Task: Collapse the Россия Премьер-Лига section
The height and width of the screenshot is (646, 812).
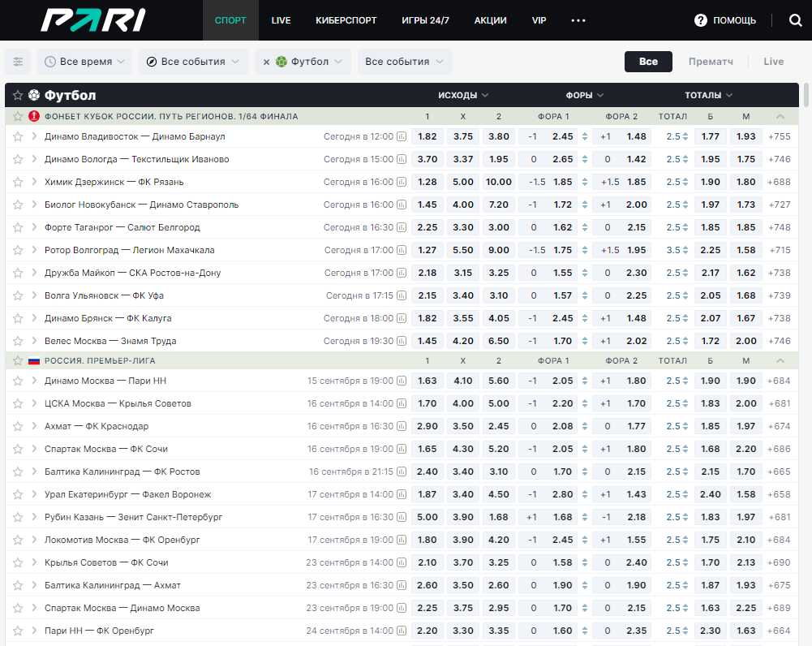Action: (780, 360)
